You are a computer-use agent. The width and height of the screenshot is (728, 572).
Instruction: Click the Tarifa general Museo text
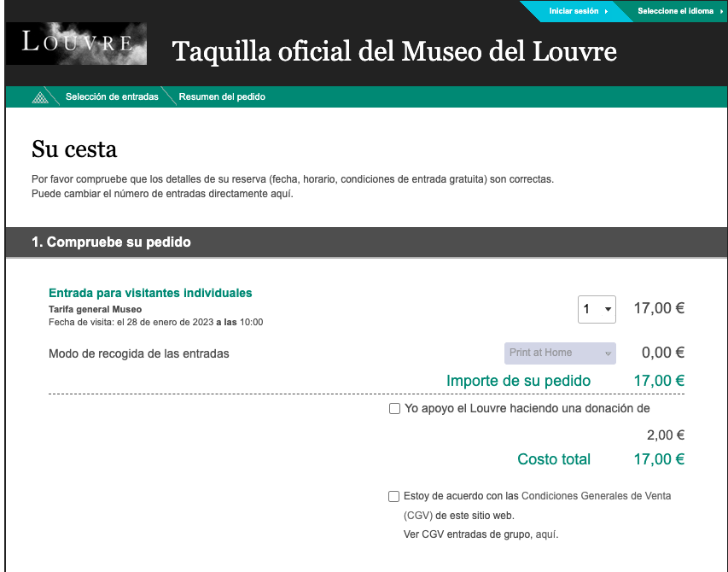pyautogui.click(x=96, y=309)
